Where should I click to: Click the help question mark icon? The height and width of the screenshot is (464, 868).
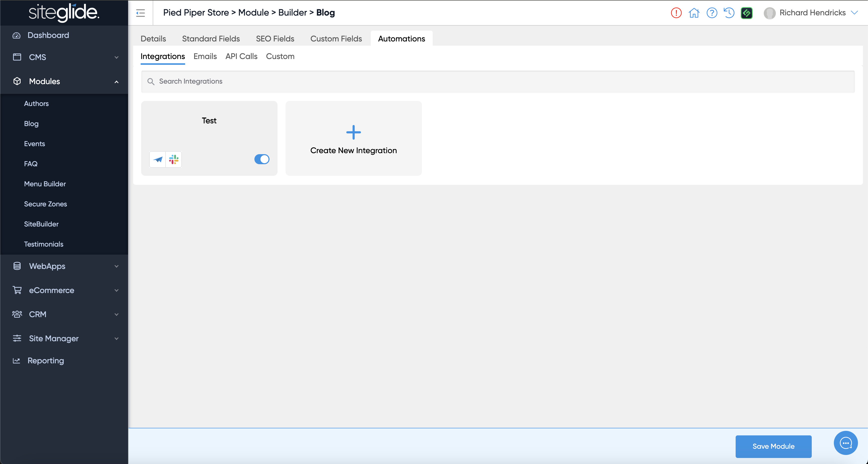click(x=712, y=13)
